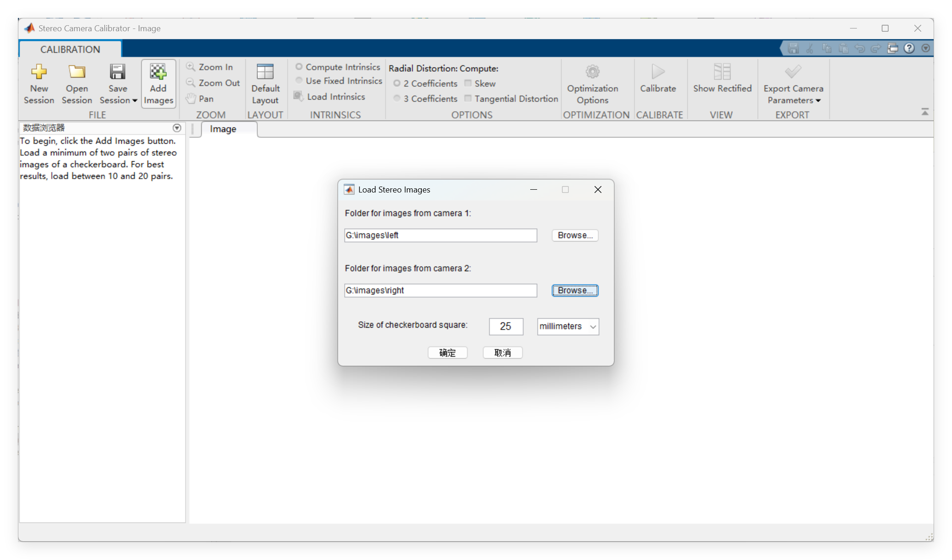952x560 pixels.
Task: Select the Image document tab
Action: pyautogui.click(x=223, y=129)
